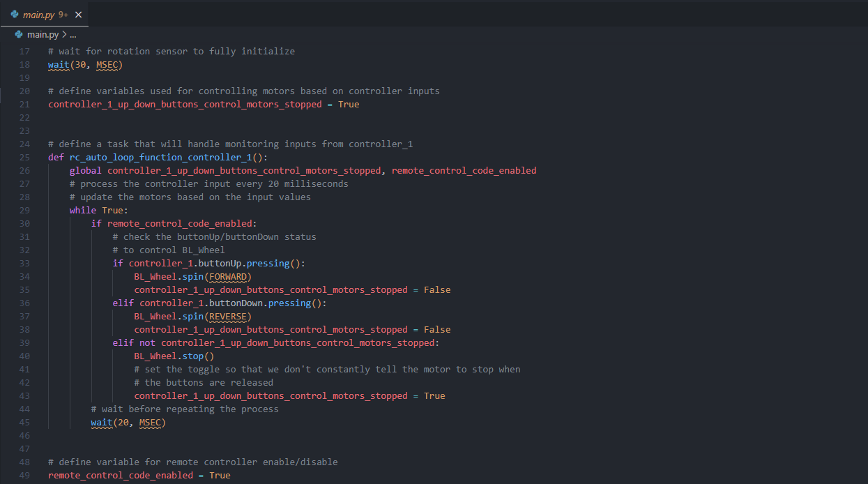This screenshot has width=868, height=484.
Task: Click line number 29 in the gutter
Action: coord(24,211)
